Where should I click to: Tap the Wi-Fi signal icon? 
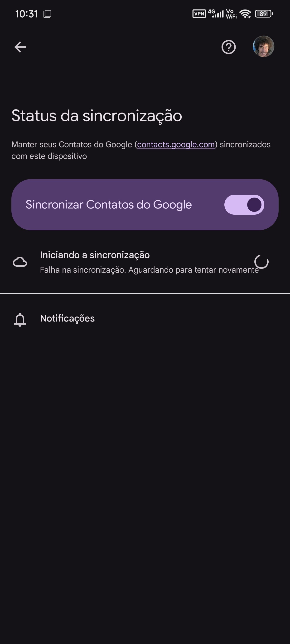[245, 14]
